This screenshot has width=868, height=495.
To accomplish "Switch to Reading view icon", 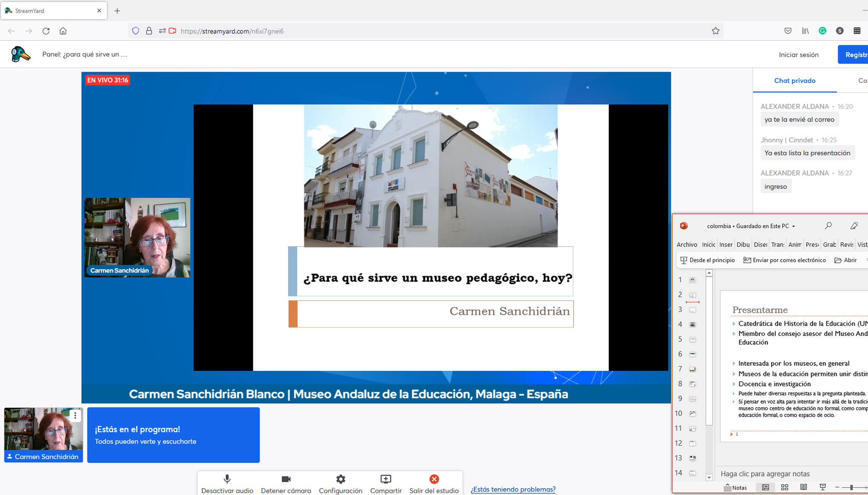I will point(804,488).
